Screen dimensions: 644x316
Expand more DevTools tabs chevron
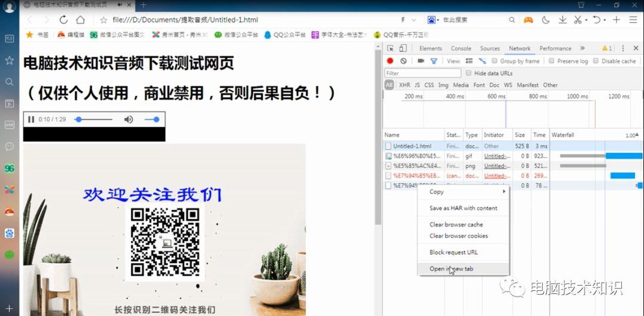[x=582, y=48]
